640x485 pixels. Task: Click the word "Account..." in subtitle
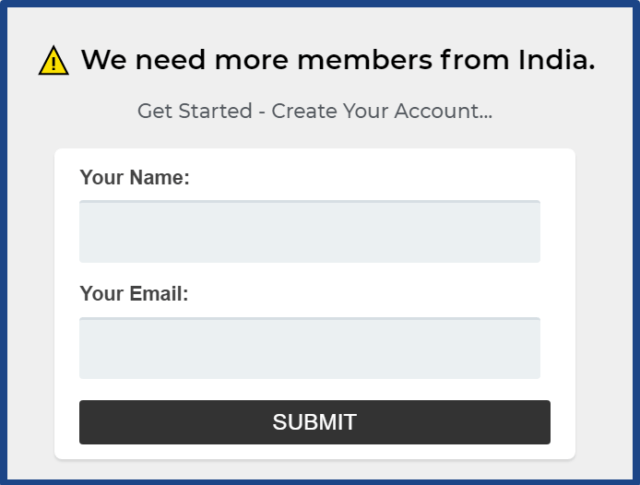click(443, 111)
